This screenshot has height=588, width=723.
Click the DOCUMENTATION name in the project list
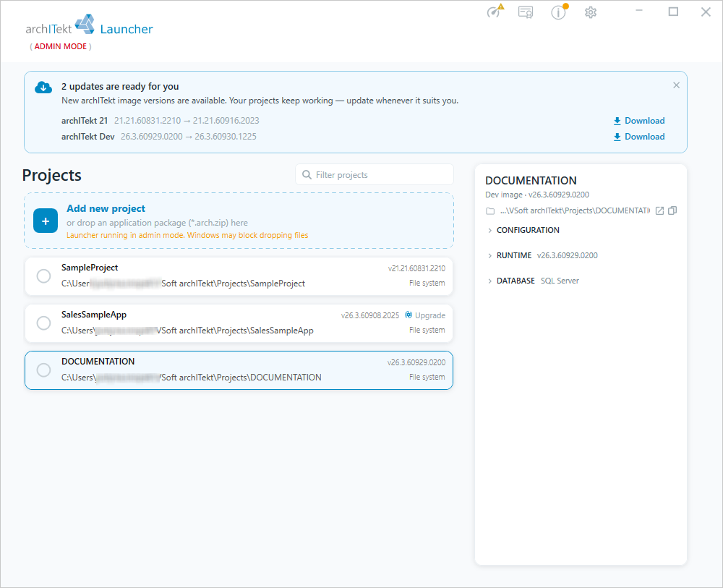pos(98,362)
